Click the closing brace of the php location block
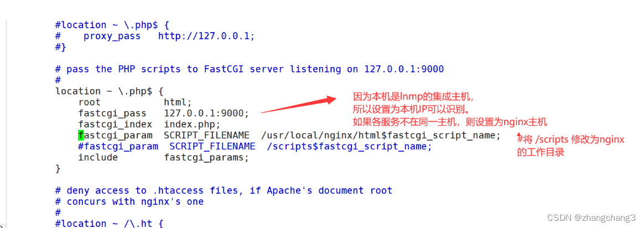 (x=58, y=168)
